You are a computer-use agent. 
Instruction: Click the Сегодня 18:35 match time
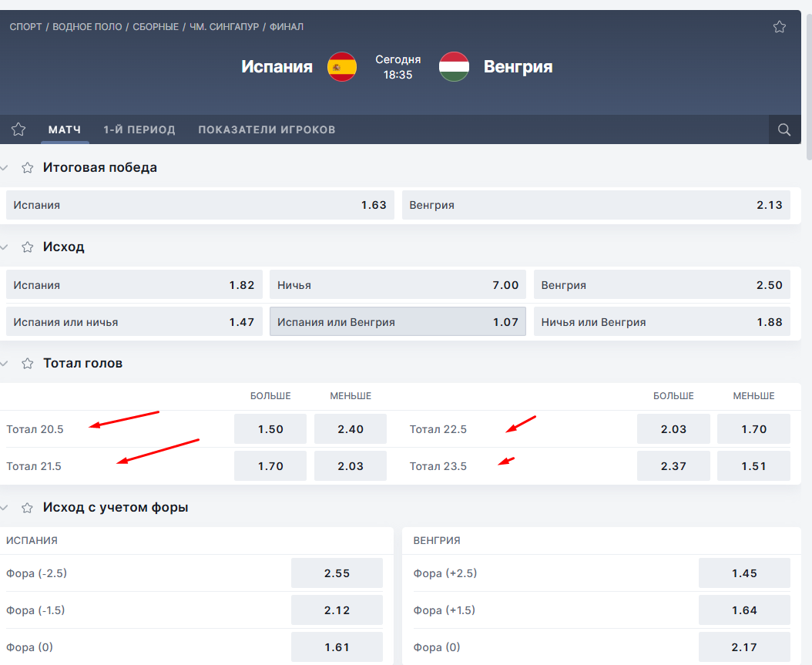(398, 67)
